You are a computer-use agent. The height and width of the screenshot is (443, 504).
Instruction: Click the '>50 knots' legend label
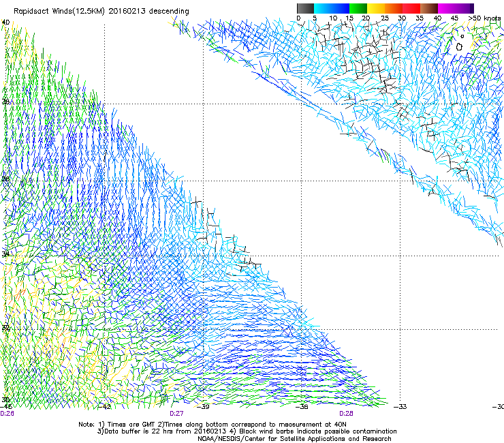point(484,18)
